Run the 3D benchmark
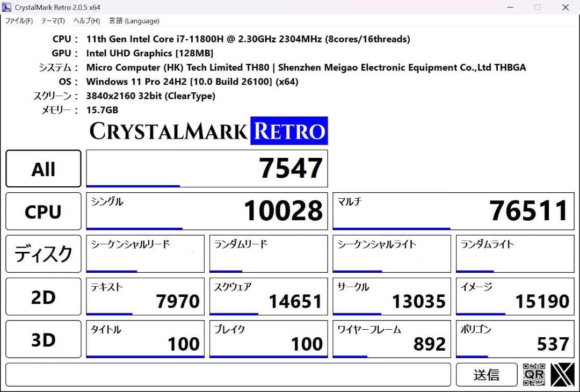580x392 pixels. 43,339
